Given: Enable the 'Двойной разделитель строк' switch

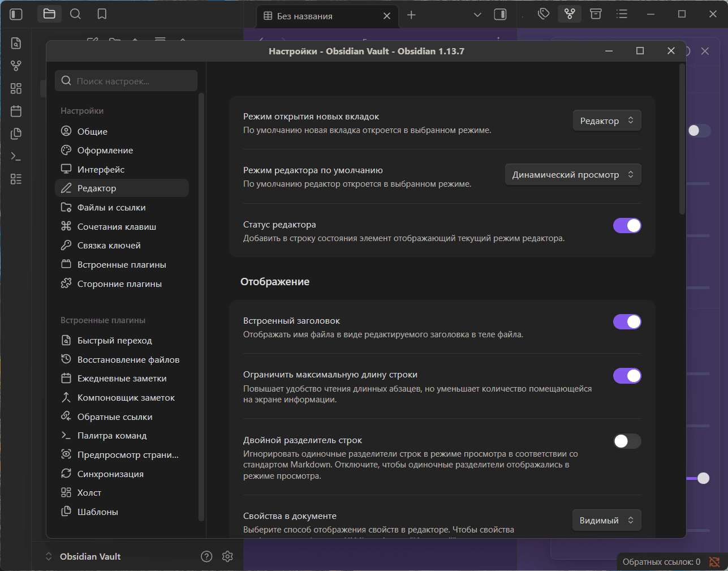Looking at the screenshot, I should tap(627, 441).
